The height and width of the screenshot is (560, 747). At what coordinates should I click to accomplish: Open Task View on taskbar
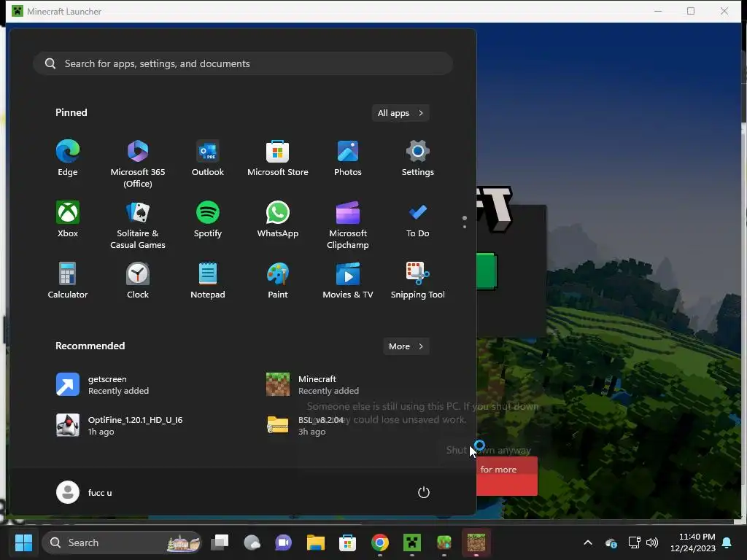point(220,542)
